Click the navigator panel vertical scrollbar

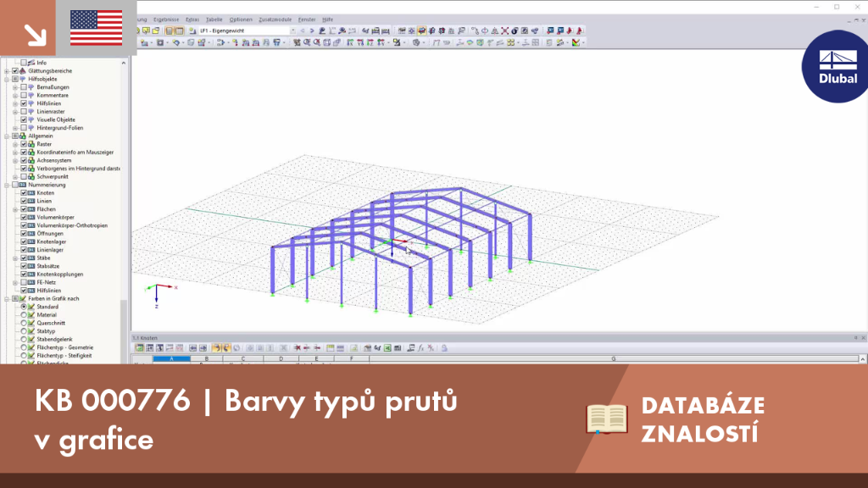124,210
